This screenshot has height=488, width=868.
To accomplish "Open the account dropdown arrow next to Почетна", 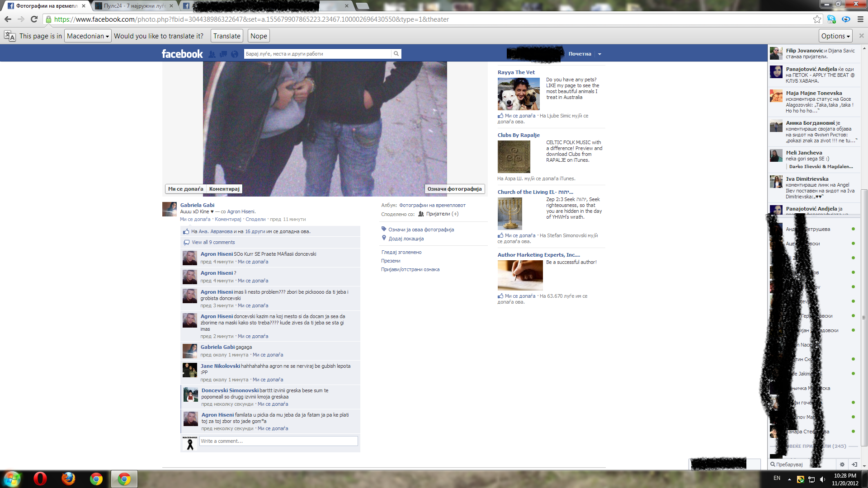I will coord(600,54).
